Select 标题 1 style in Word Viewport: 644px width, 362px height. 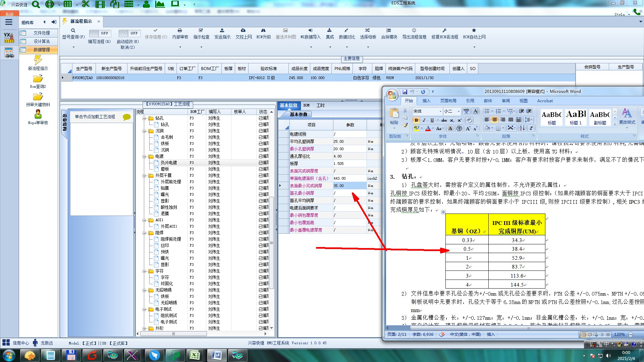576,117
